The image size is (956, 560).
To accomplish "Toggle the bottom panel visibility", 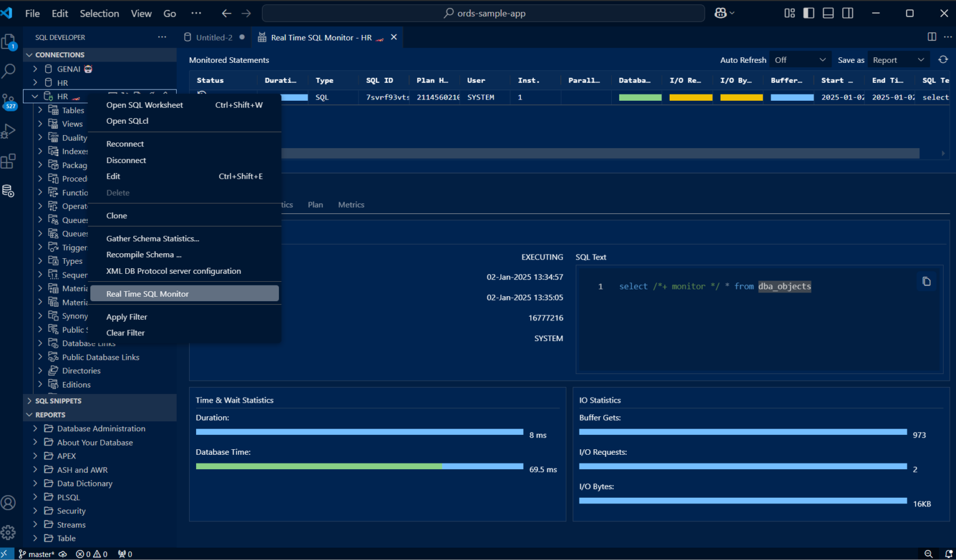I will coord(828,12).
